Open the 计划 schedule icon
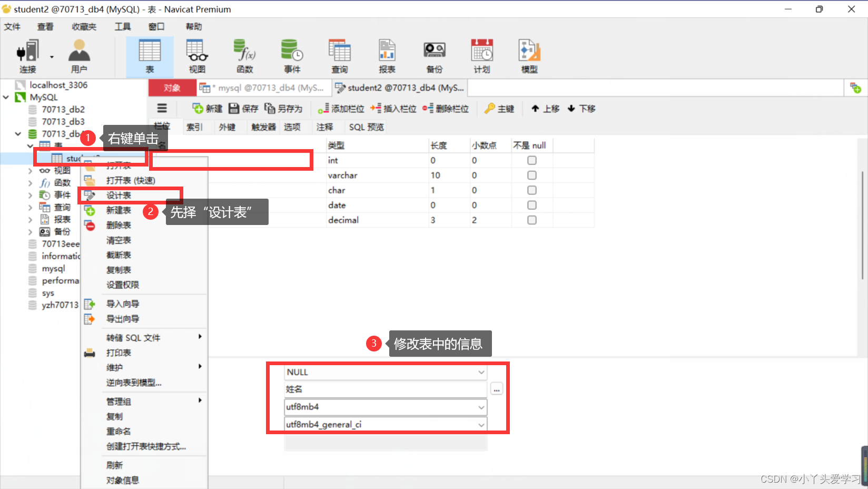The image size is (868, 489). [482, 56]
